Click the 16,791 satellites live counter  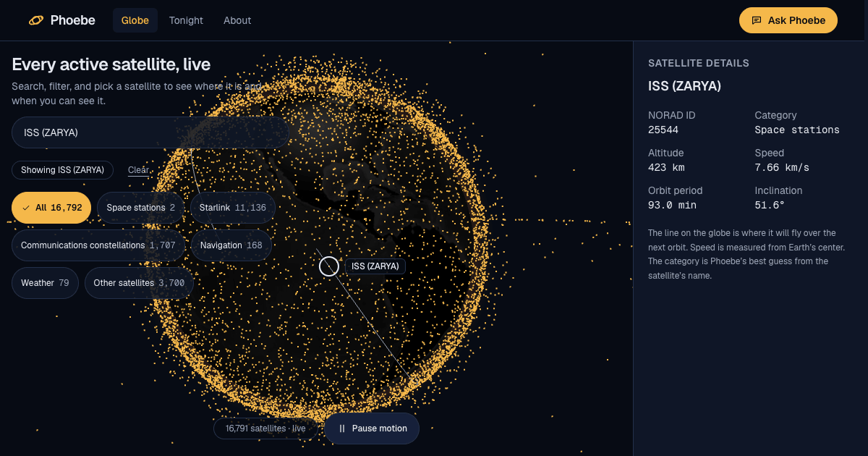(265, 428)
